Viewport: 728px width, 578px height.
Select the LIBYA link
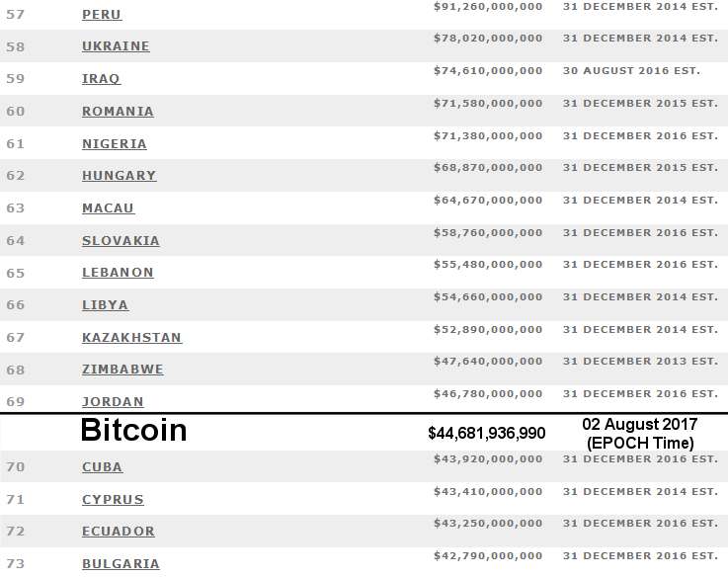[105, 305]
